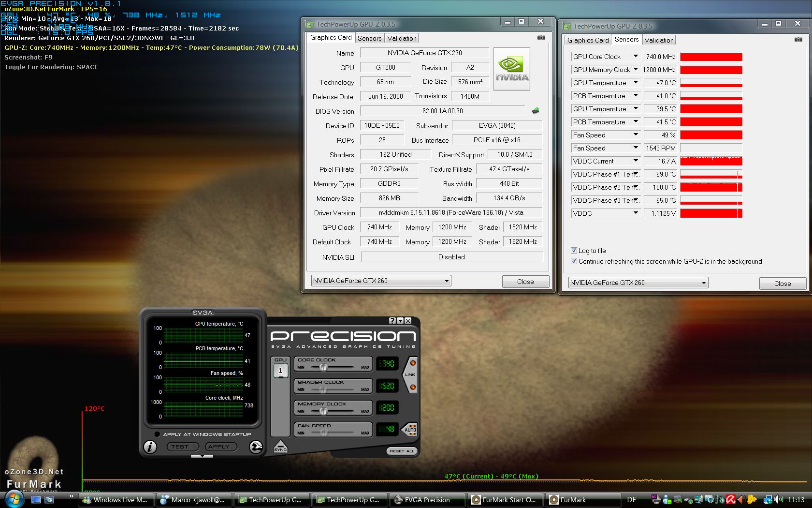
Task: Switch to Graphics Card tab in right GPU-Z window
Action: [588, 40]
